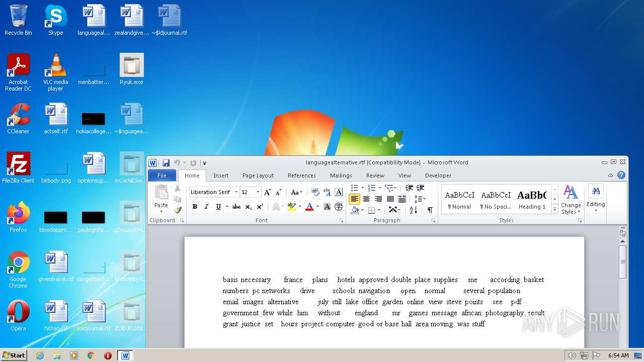Expand the Styles gallery More arrow
This screenshot has height=362, width=644.
(554, 209)
